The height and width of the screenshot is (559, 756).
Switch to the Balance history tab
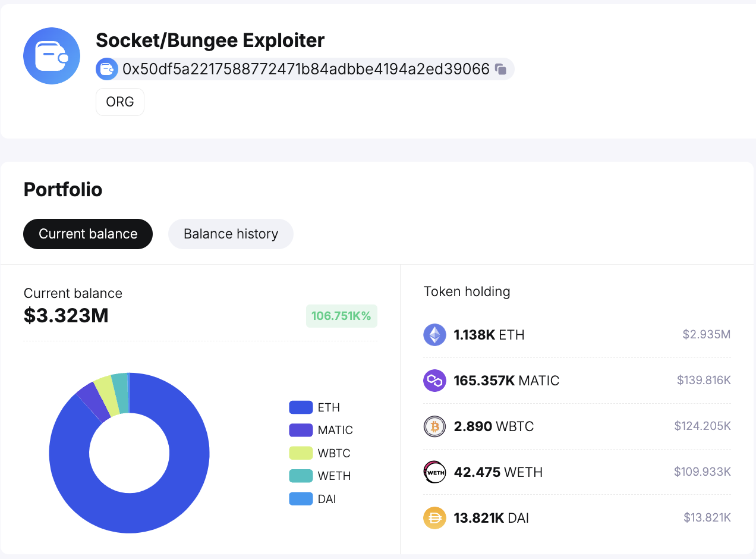tap(231, 234)
